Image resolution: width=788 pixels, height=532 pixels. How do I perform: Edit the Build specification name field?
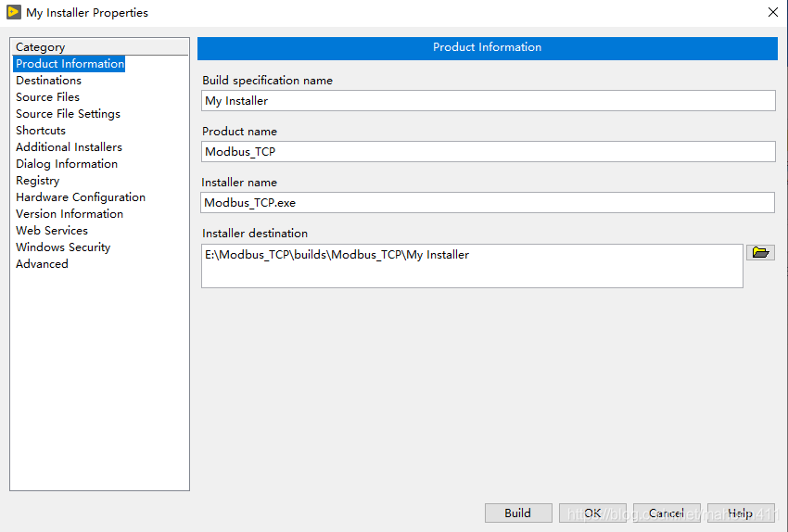(488, 100)
